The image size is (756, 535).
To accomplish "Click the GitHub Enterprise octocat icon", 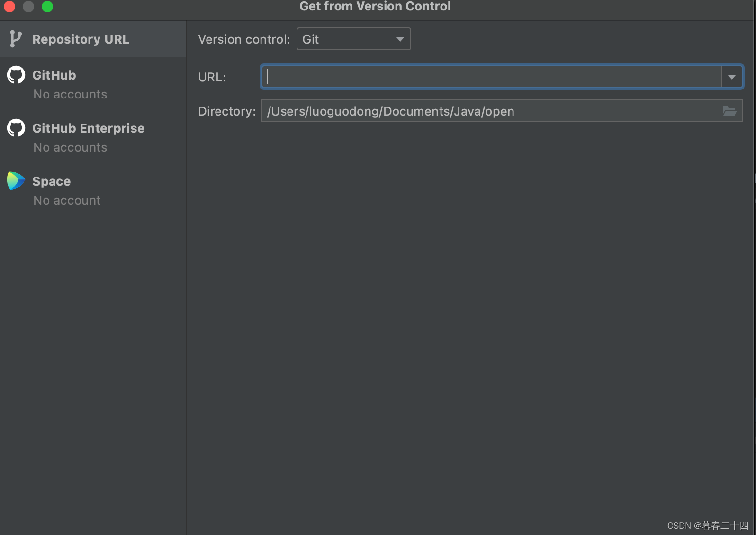I will pos(16,128).
